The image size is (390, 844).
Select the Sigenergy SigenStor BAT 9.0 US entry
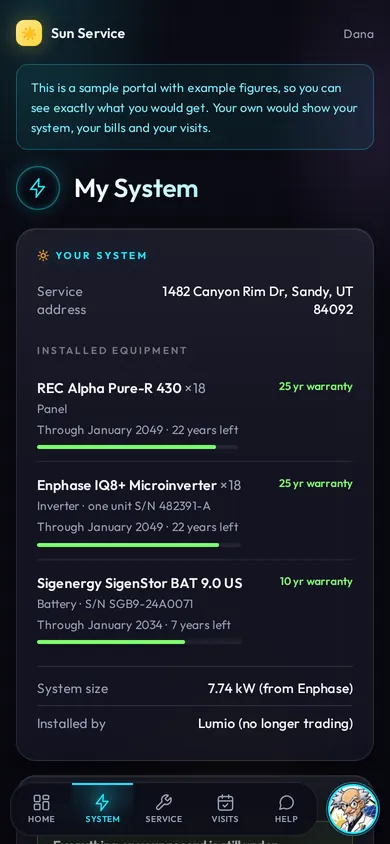[x=195, y=609]
